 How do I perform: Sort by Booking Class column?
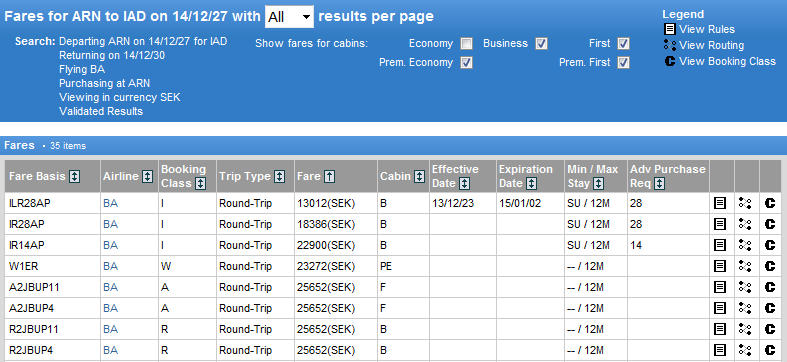[200, 183]
